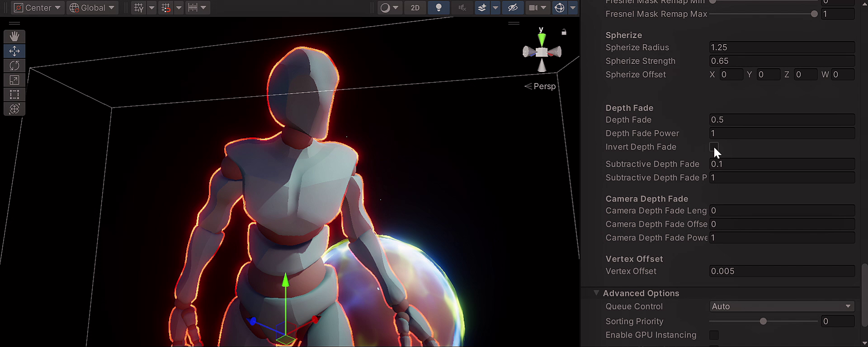Select the Rect transform tool
The image size is (868, 347).
14,94
